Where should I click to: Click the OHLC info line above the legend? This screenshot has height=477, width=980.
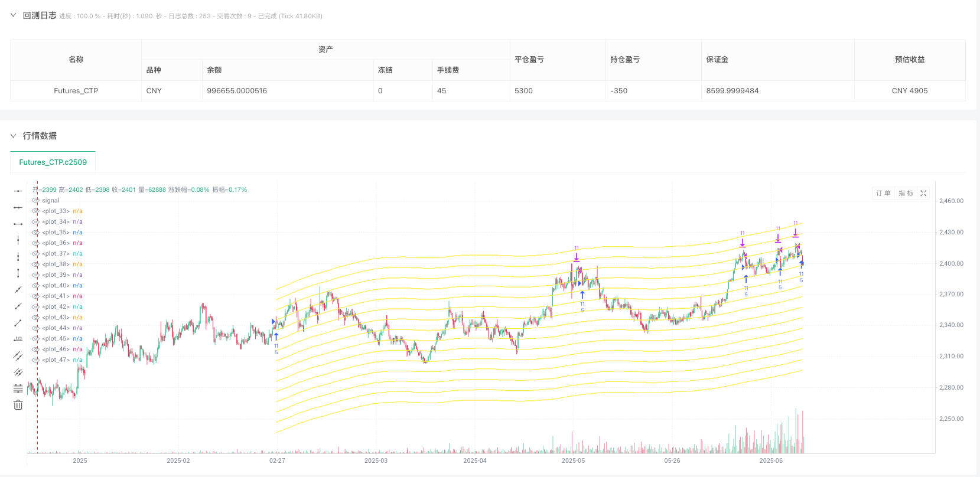[x=140, y=190]
